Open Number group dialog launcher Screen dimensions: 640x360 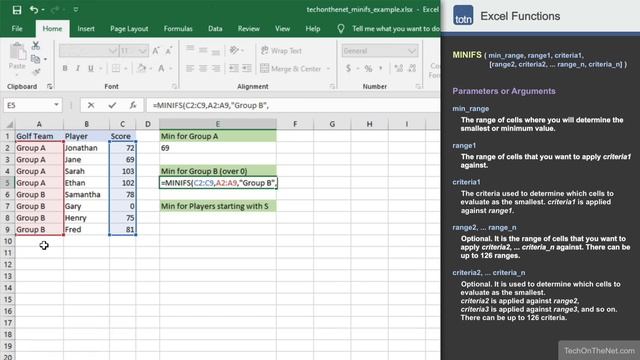(x=418, y=87)
